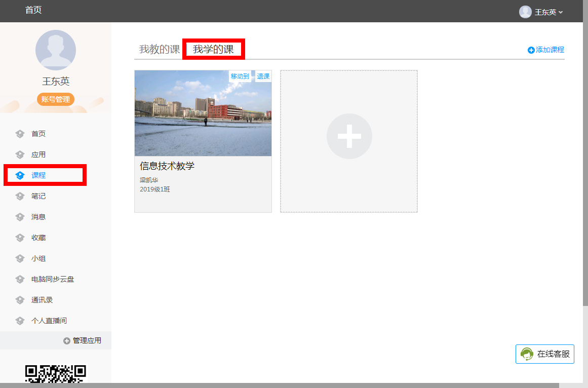Screen dimensions: 588x388
Task: Click 移动到 on the course card
Action: (x=240, y=76)
